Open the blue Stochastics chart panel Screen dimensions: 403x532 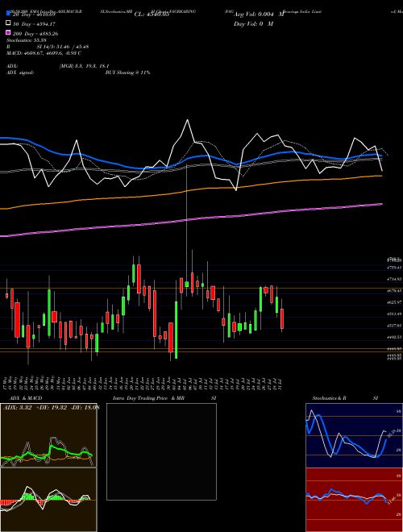pyautogui.click(x=354, y=435)
